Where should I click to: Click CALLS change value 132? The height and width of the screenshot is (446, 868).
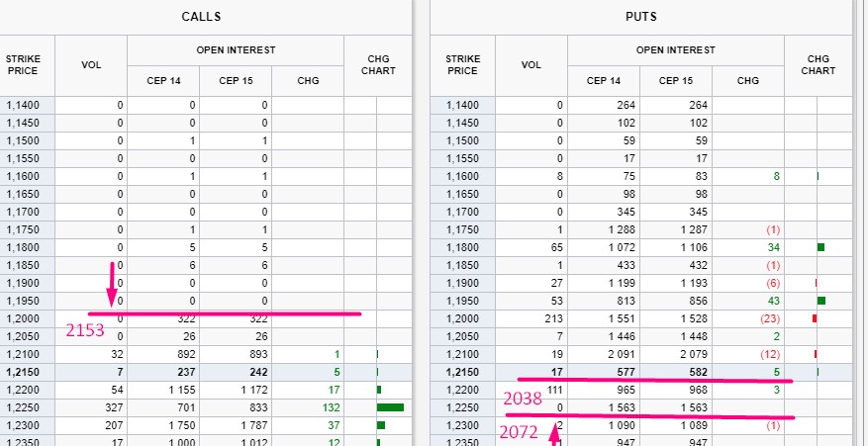click(331, 407)
